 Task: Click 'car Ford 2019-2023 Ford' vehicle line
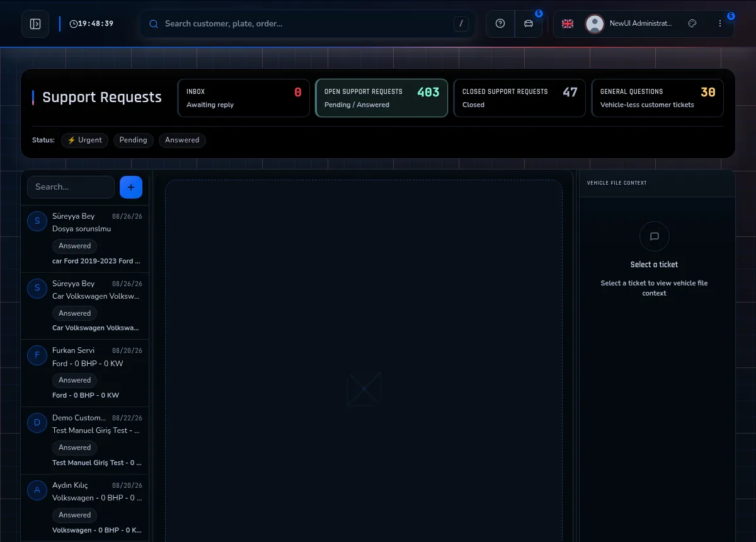pyautogui.click(x=96, y=261)
